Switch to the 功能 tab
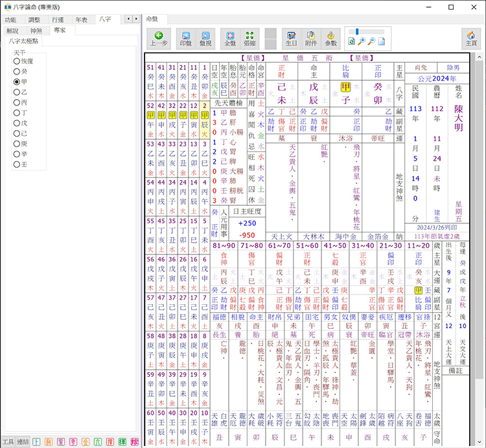Screen dimensions: 486x448 coord(10,20)
